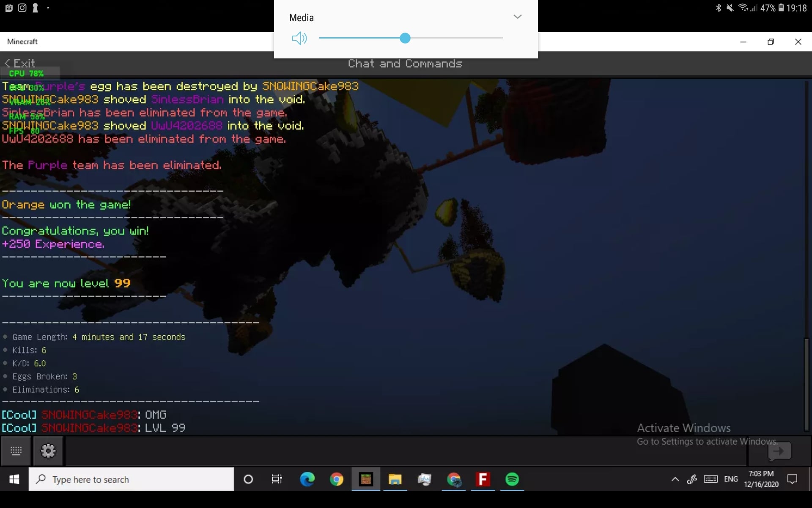This screenshot has height=508, width=812.
Task: Click 'The Purple team has been eliminated.'
Action: (112, 166)
